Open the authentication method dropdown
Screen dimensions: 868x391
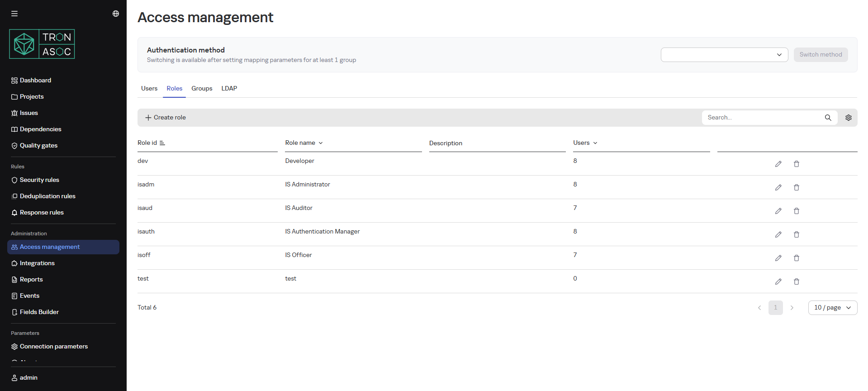724,55
